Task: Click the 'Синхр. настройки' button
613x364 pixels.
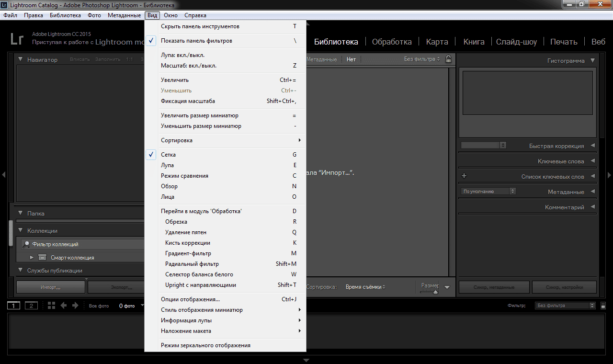Action: [565, 287]
